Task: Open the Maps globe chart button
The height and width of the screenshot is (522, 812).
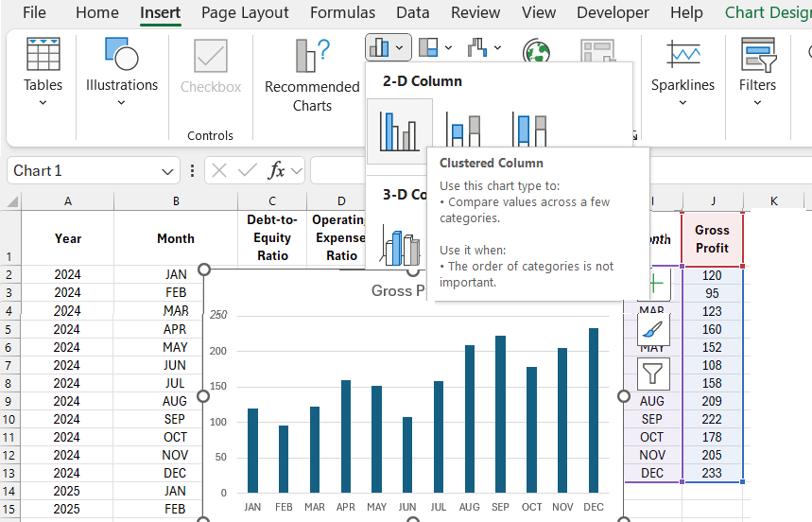Action: (x=537, y=50)
